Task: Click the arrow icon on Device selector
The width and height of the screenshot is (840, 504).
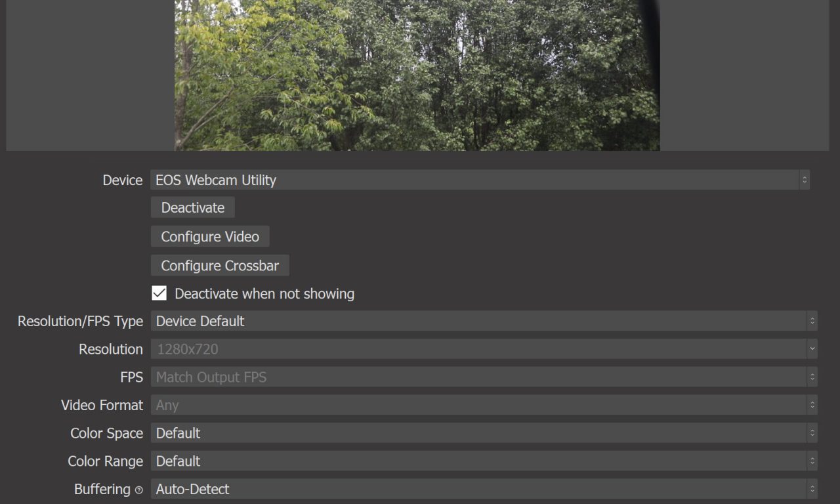Action: tap(805, 180)
